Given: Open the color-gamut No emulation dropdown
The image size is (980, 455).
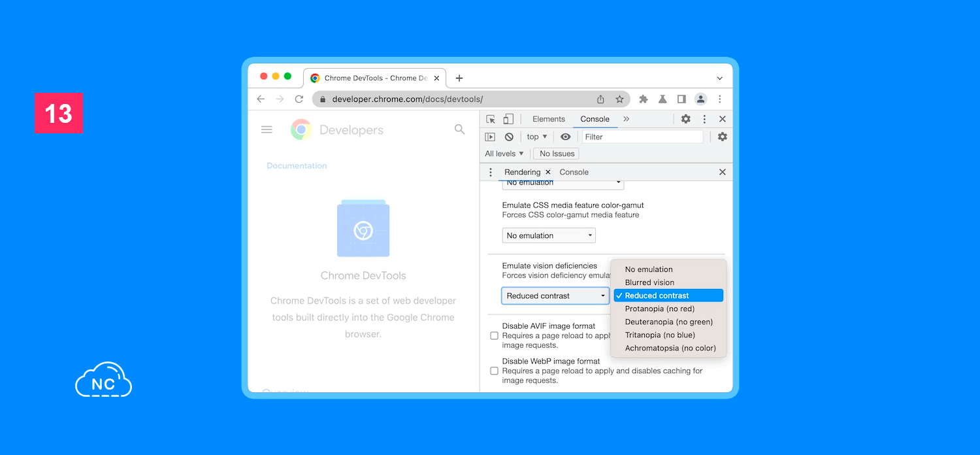Looking at the screenshot, I should (549, 235).
